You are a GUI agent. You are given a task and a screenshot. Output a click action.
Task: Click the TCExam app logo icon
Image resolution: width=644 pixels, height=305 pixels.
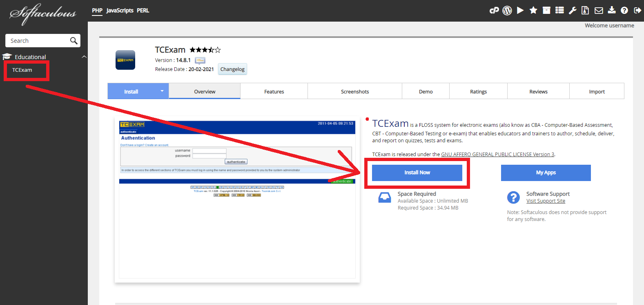125,60
